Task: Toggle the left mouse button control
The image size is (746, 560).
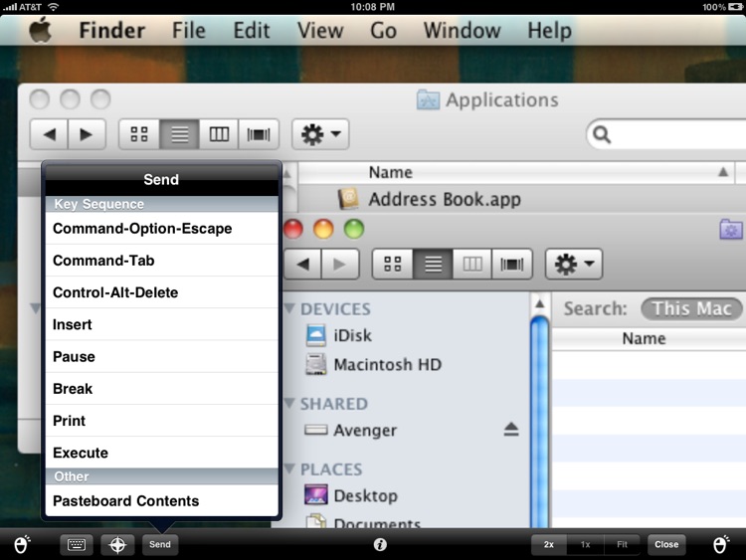Action: coord(22,544)
